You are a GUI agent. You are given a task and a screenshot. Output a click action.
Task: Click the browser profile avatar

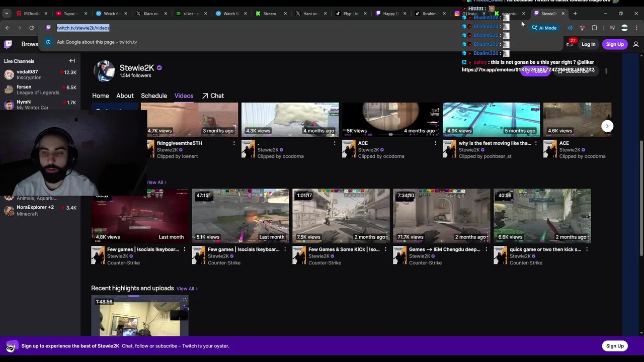624,28
